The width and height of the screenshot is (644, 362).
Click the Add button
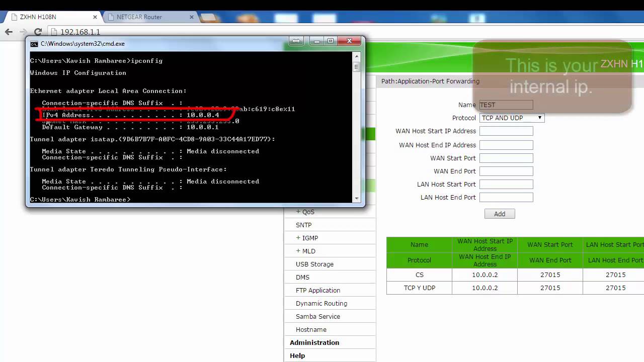coord(500,214)
